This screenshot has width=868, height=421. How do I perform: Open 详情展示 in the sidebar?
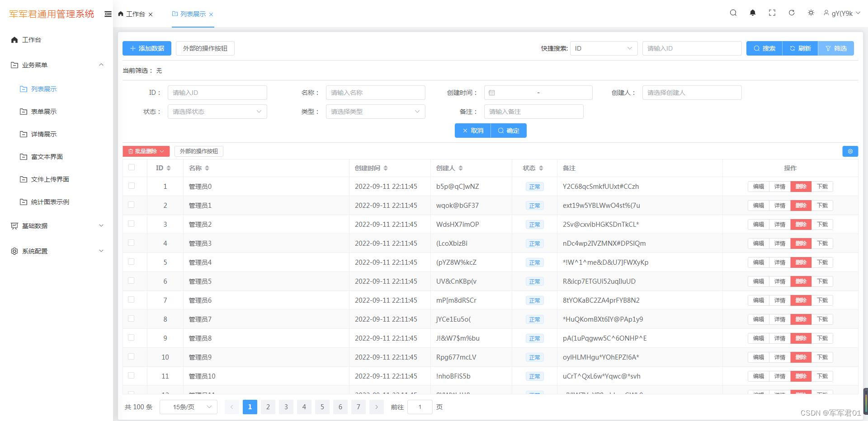coord(44,134)
